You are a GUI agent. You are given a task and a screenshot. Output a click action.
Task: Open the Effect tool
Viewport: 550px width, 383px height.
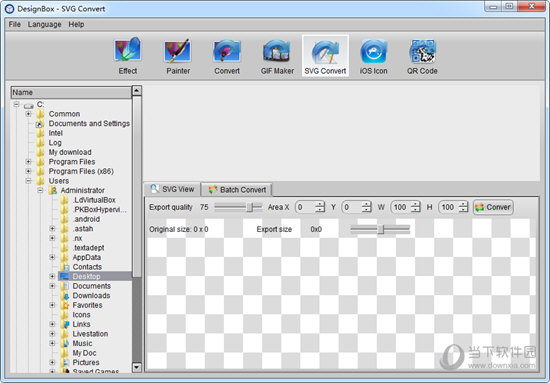coord(128,56)
